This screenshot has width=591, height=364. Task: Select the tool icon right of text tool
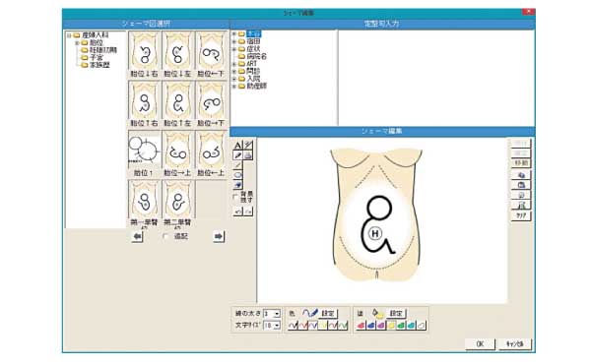click(x=248, y=145)
